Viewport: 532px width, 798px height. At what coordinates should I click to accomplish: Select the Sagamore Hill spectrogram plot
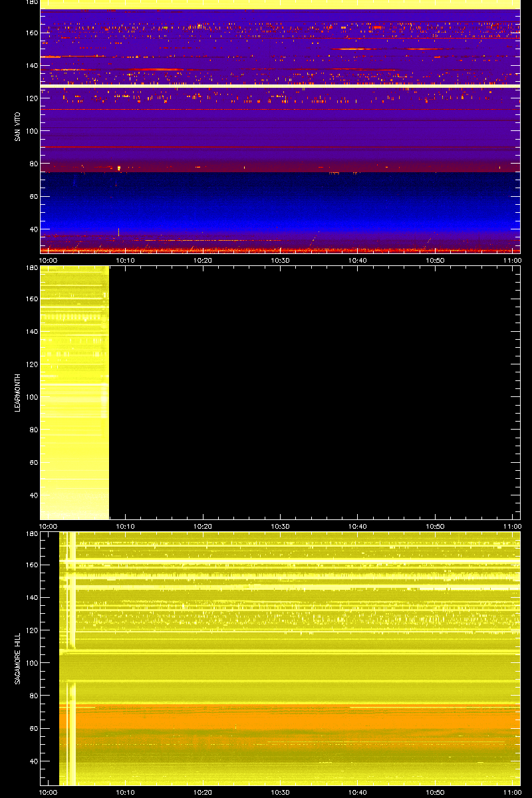[x=280, y=658]
